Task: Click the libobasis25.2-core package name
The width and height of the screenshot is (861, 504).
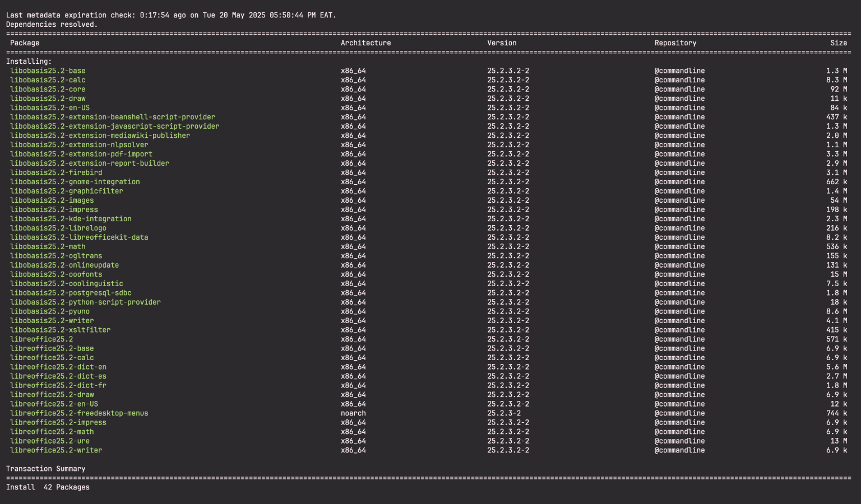Action: [x=48, y=90]
